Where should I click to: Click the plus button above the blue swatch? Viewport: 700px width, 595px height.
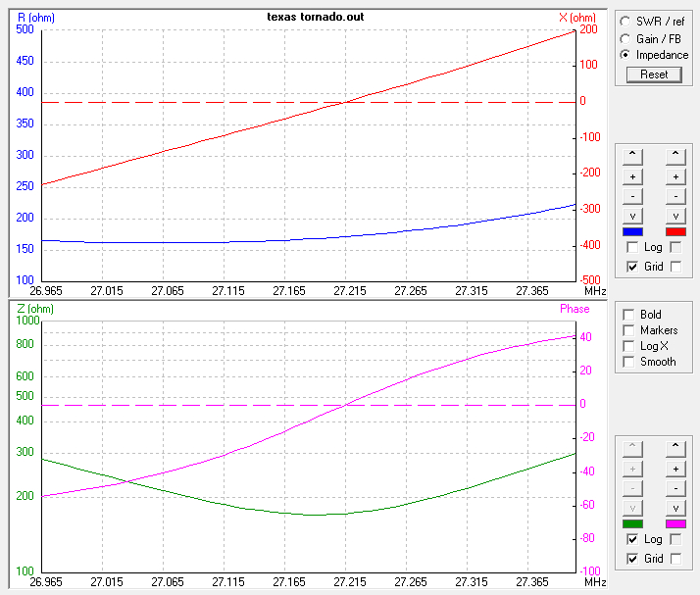tap(633, 176)
